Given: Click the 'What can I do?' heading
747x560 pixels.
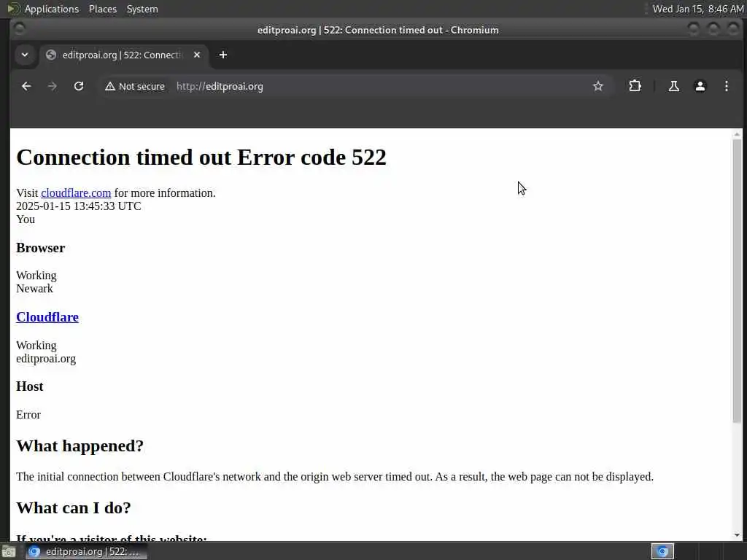Looking at the screenshot, I should pos(74,507).
